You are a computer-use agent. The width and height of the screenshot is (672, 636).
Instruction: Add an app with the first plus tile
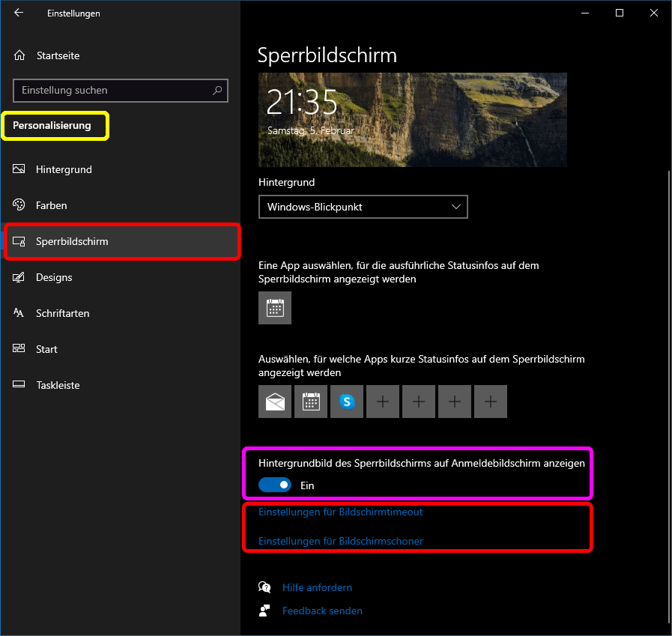pyautogui.click(x=383, y=402)
